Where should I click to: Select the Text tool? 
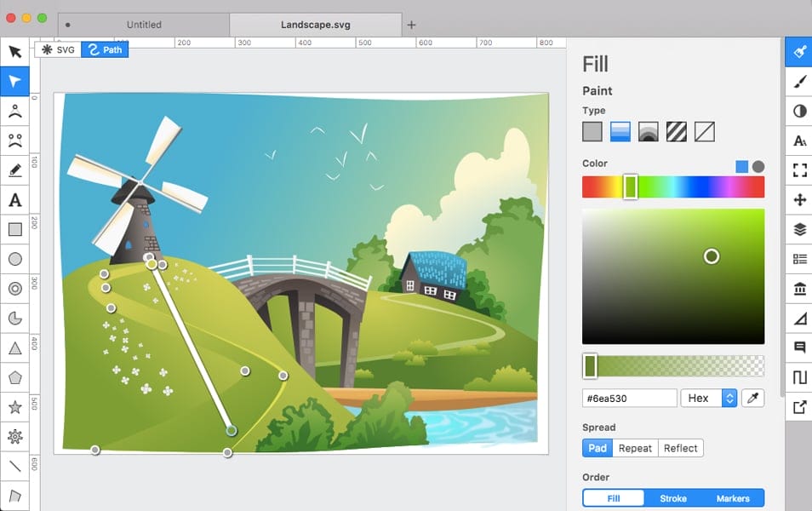(14, 200)
